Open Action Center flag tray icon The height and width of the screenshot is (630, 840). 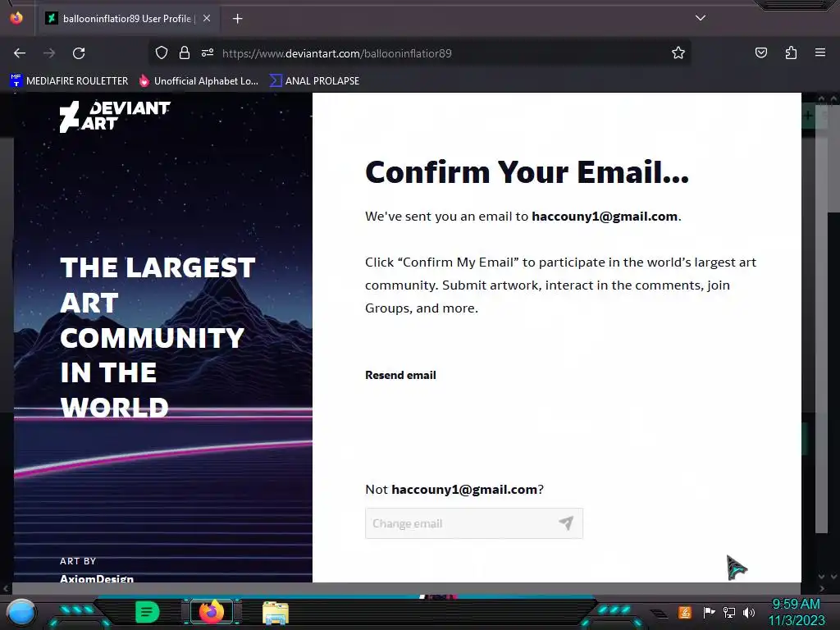709,612
